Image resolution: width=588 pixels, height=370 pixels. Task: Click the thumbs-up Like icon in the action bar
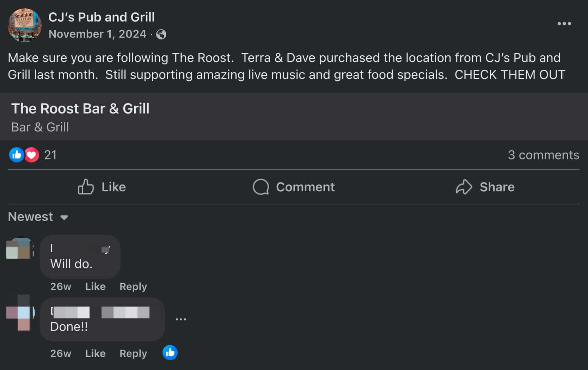[x=86, y=187]
